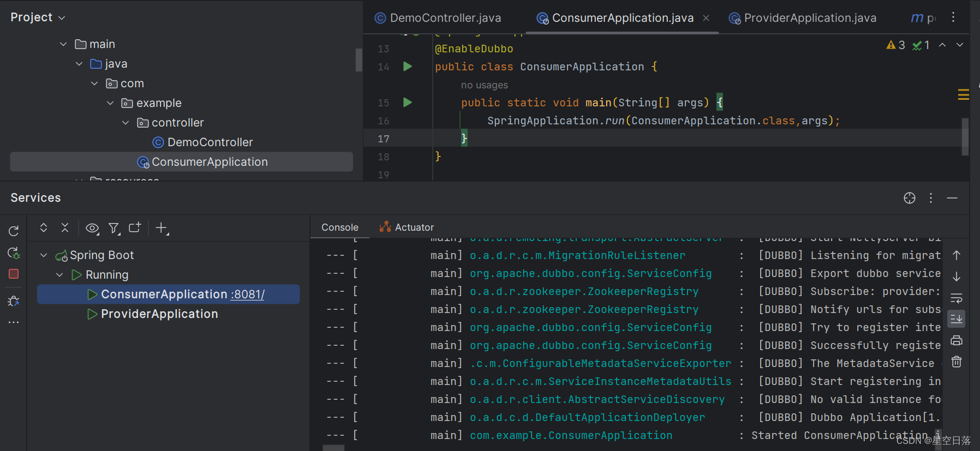Collapse the java folder

pyautogui.click(x=79, y=64)
